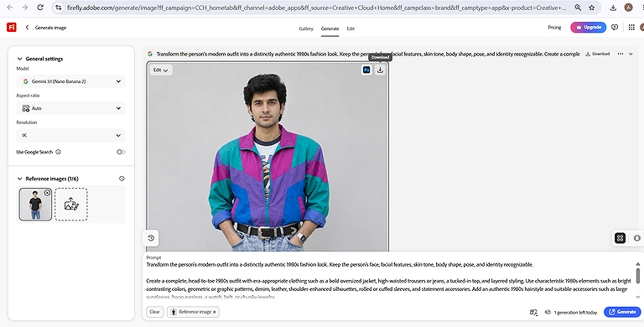The image size is (644, 327).
Task: Open the browser zoom magnifier icon
Action: click(578, 8)
